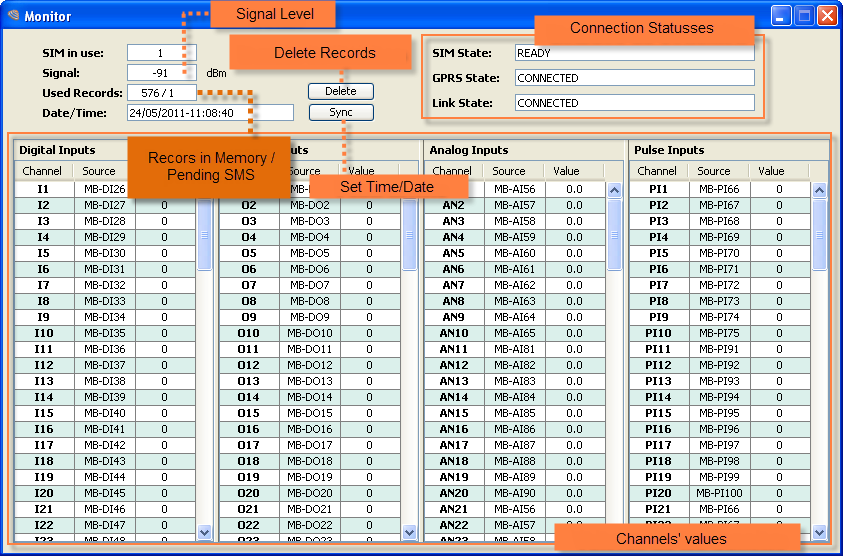Select MB-AI90 source cell
The height and width of the screenshot is (556, 843).
(515, 493)
